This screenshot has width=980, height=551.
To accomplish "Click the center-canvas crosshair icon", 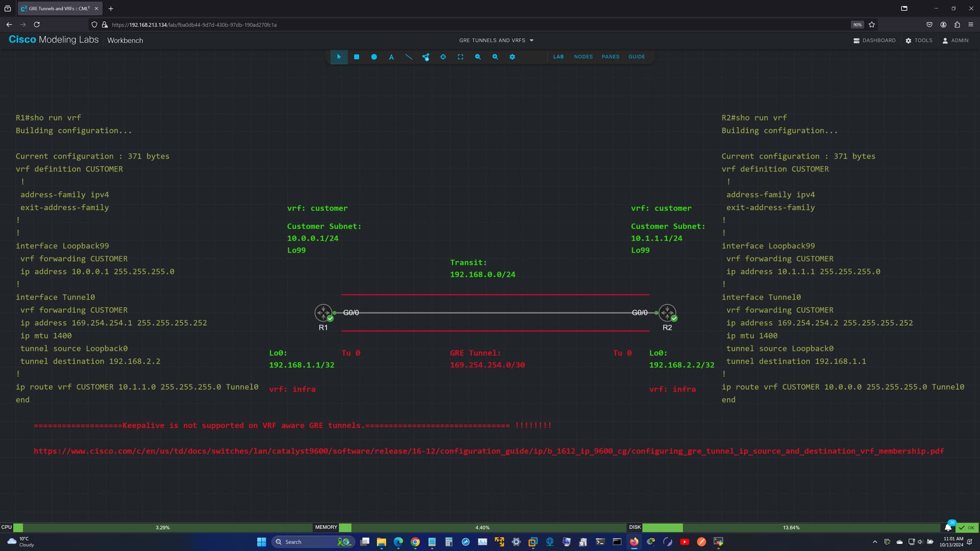I will [x=443, y=57].
